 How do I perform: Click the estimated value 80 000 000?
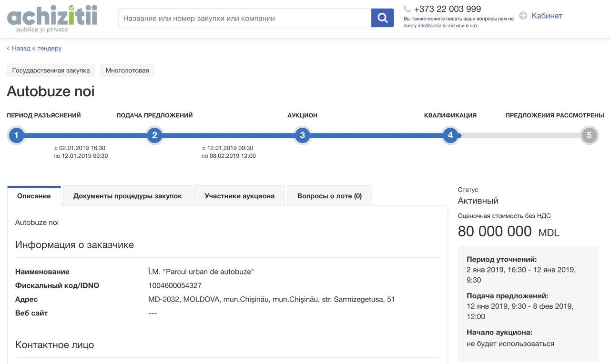[495, 232]
